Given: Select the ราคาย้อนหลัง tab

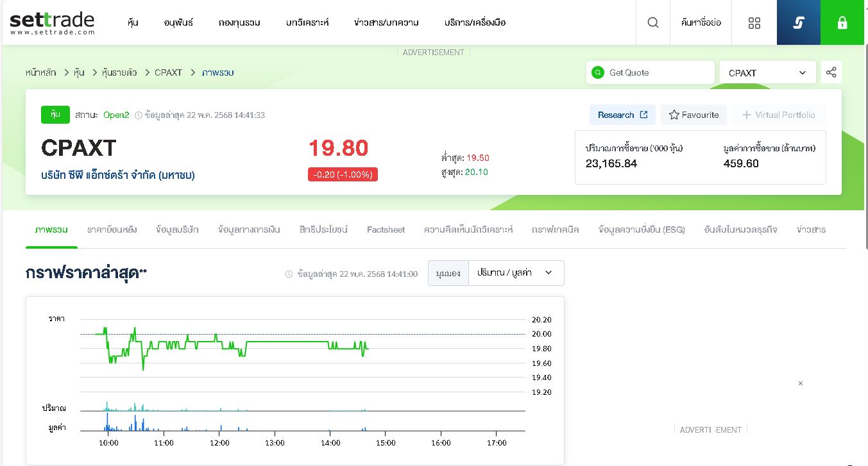Looking at the screenshot, I should click(x=112, y=229).
